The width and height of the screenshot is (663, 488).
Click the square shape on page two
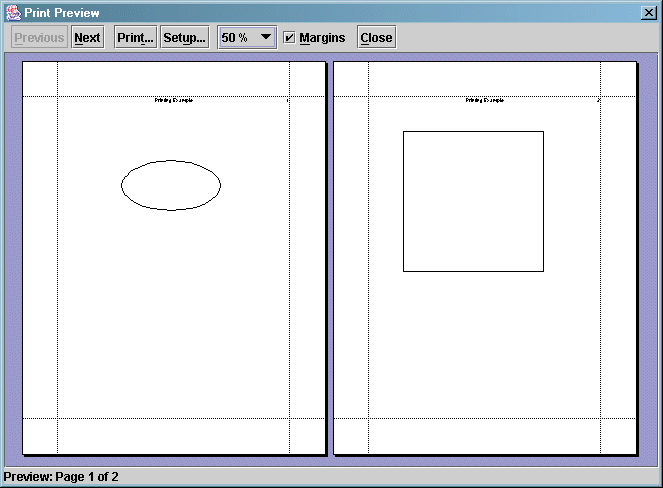pos(473,201)
